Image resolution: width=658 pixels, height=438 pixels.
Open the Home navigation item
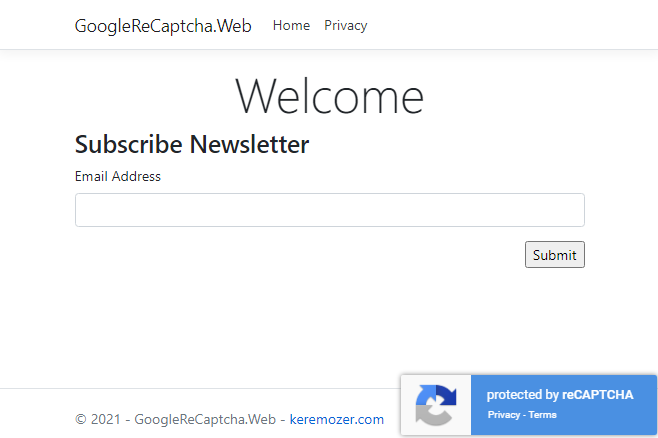291,26
